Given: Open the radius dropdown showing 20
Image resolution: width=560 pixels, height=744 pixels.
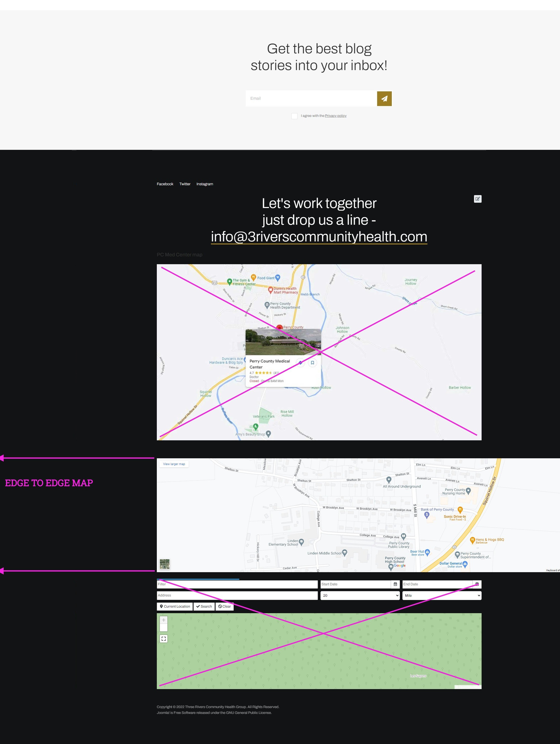Looking at the screenshot, I should click(x=360, y=595).
